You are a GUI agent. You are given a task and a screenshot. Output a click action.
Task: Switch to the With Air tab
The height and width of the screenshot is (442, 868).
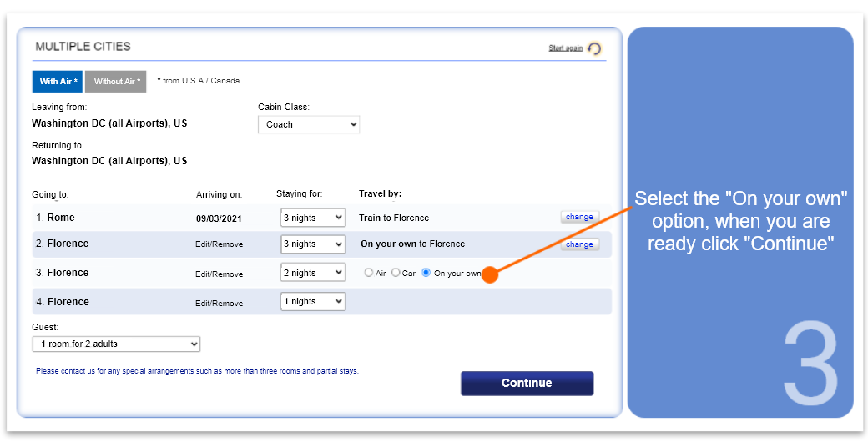[x=58, y=81]
